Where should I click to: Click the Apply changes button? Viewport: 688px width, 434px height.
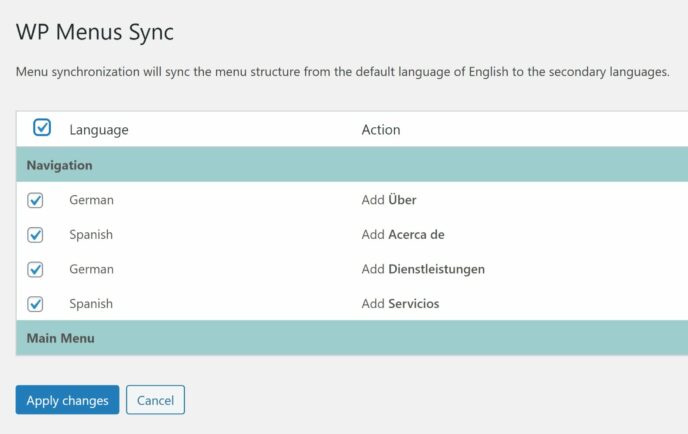pos(67,400)
